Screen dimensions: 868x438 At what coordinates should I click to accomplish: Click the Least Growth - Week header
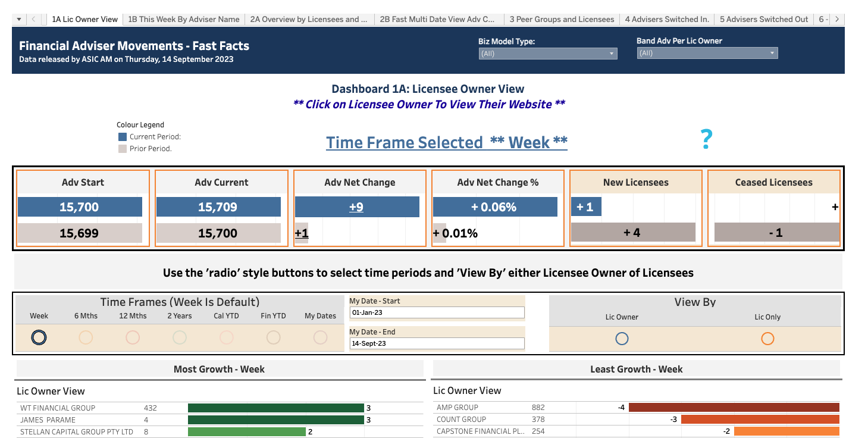click(x=637, y=369)
